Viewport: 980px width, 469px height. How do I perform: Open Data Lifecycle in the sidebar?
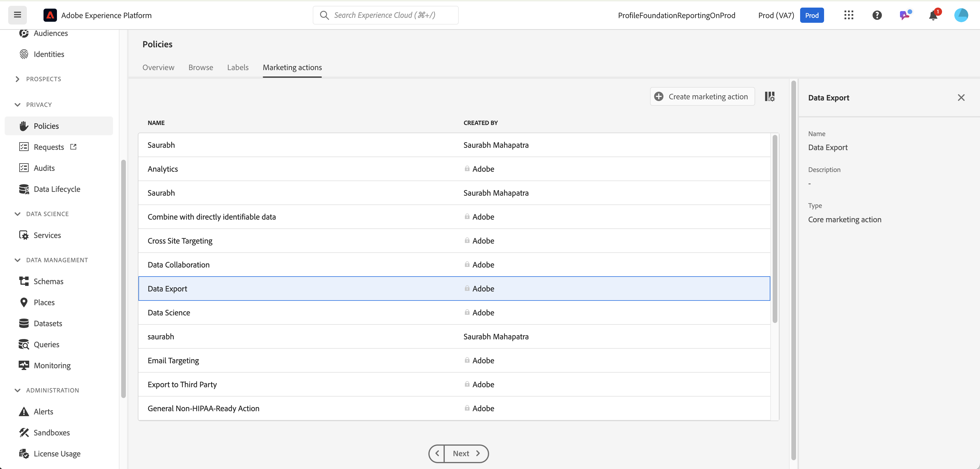click(x=57, y=189)
